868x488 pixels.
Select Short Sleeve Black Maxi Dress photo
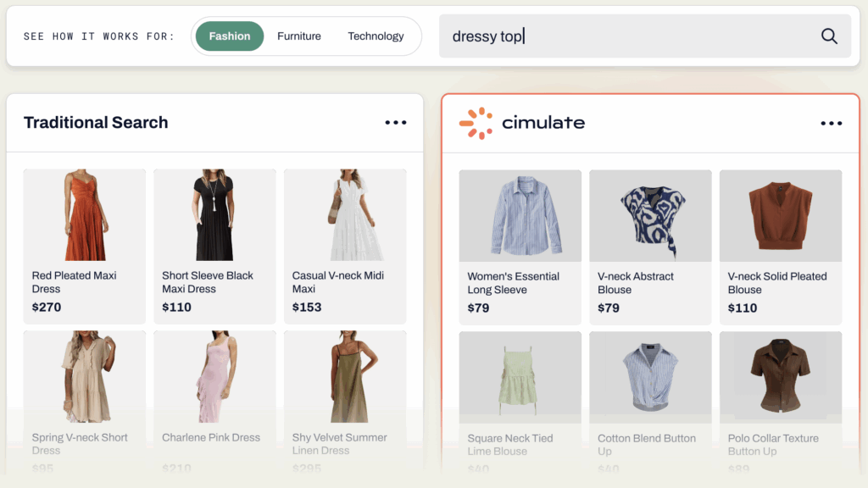click(214, 215)
